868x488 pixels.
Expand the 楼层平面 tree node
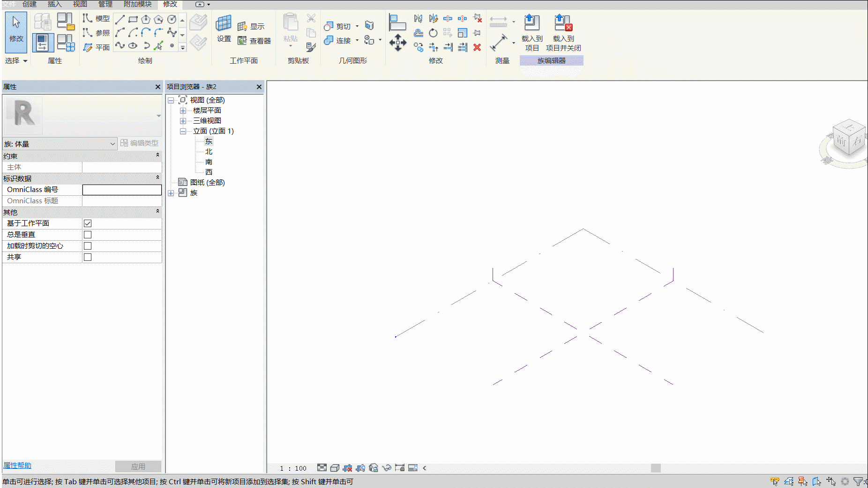click(x=183, y=111)
